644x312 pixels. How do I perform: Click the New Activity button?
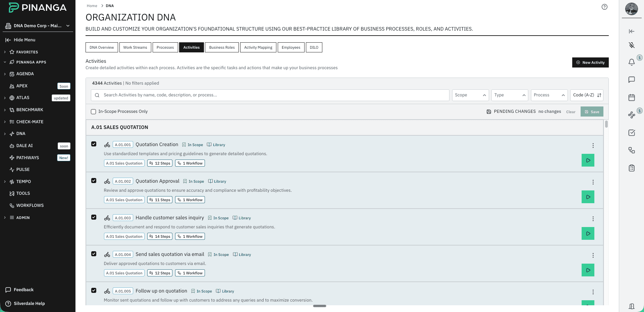point(590,62)
